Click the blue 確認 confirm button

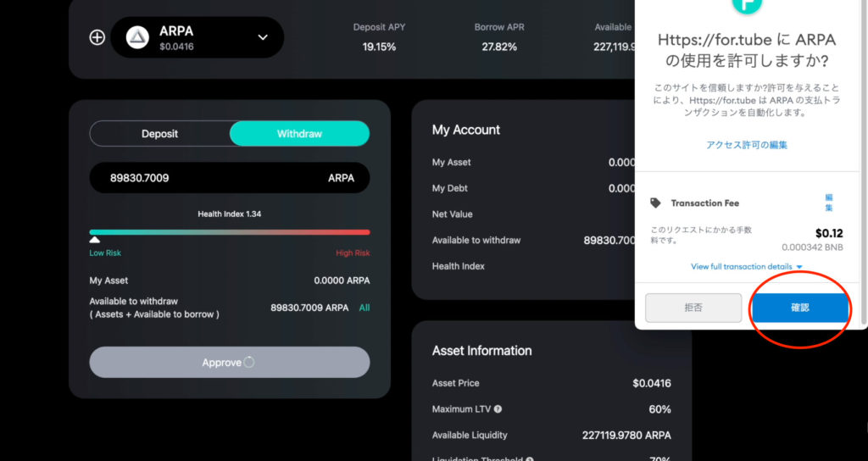point(800,308)
